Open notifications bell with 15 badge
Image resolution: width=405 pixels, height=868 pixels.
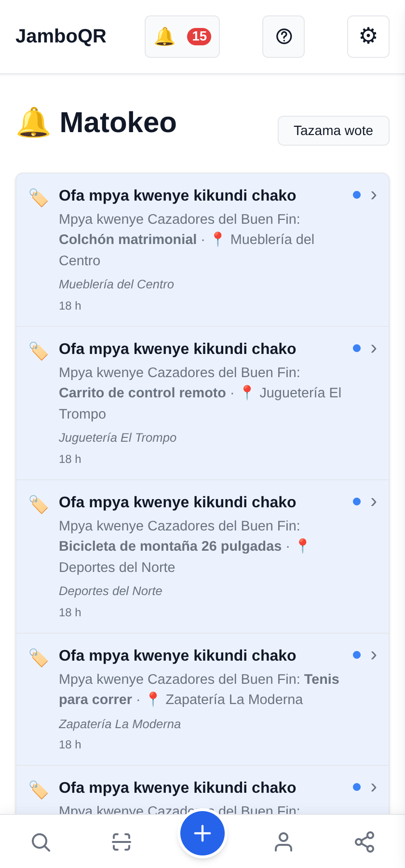click(182, 37)
